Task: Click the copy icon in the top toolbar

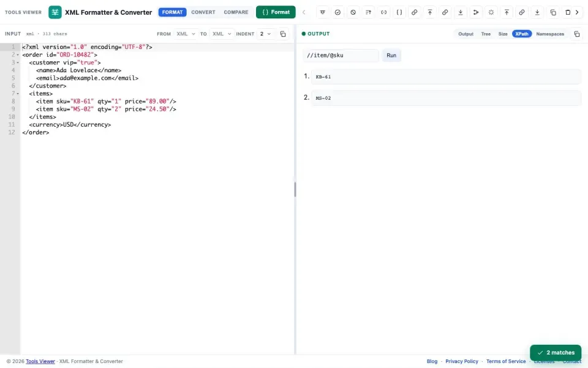Action: pyautogui.click(x=552, y=12)
